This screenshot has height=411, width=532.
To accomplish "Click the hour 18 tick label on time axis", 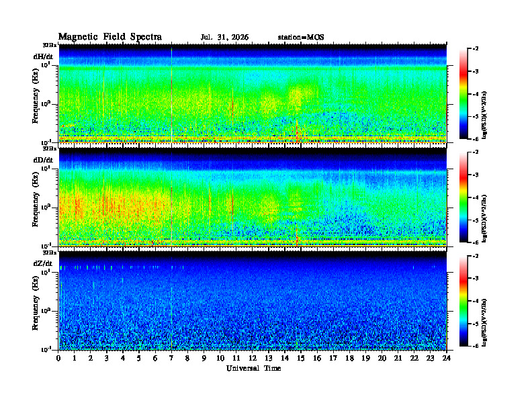I will 349,359.
